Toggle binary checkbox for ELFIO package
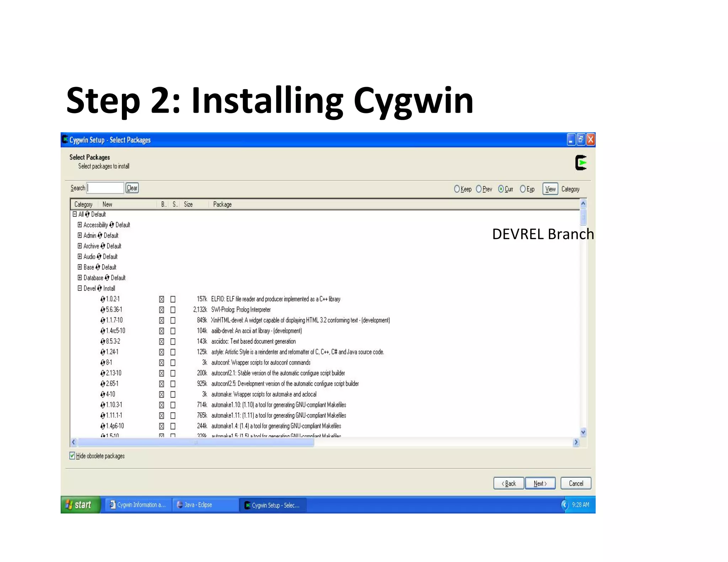Image resolution: width=728 pixels, height=562 pixels. [162, 299]
